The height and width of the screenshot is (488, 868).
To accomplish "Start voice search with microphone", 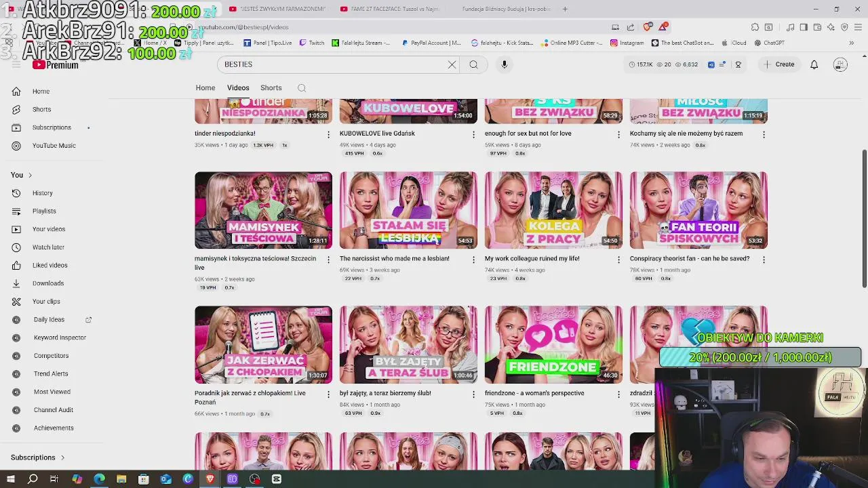I will [x=504, y=64].
